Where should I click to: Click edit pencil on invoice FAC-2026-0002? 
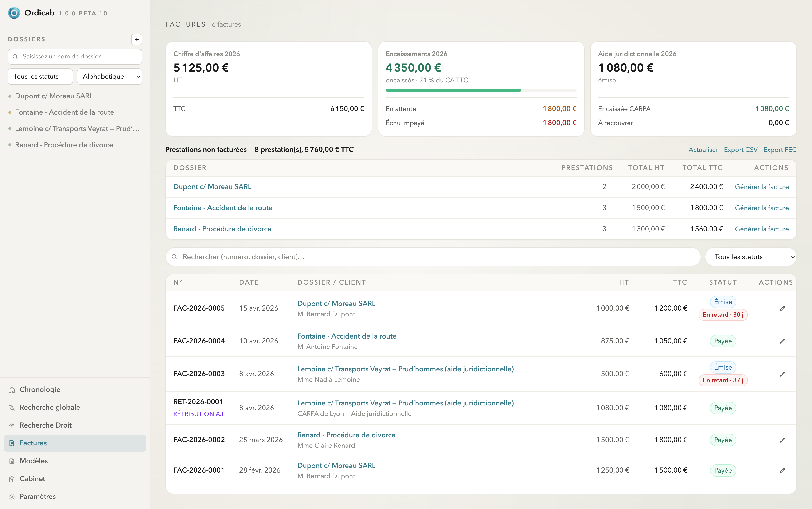782,440
